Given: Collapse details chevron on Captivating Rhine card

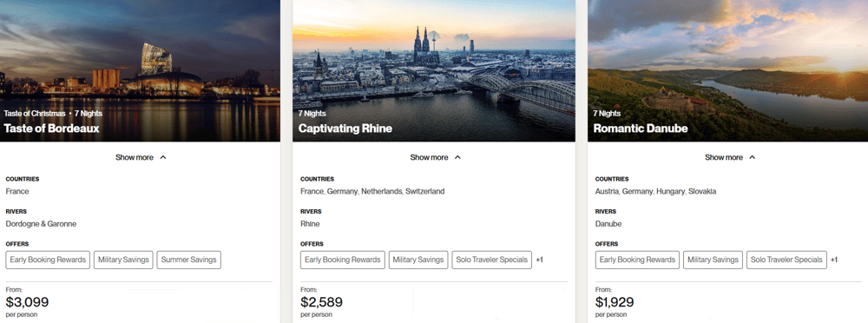Looking at the screenshot, I should pyautogui.click(x=457, y=157).
